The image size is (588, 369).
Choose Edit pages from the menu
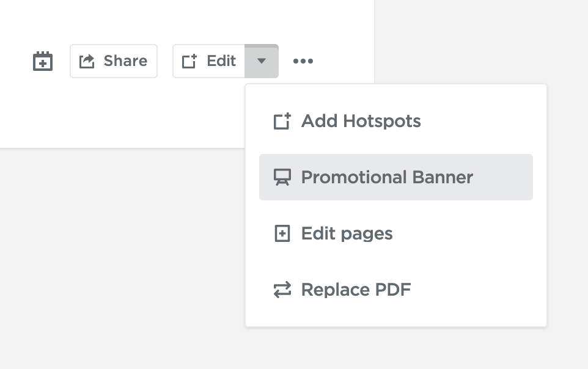coord(347,233)
